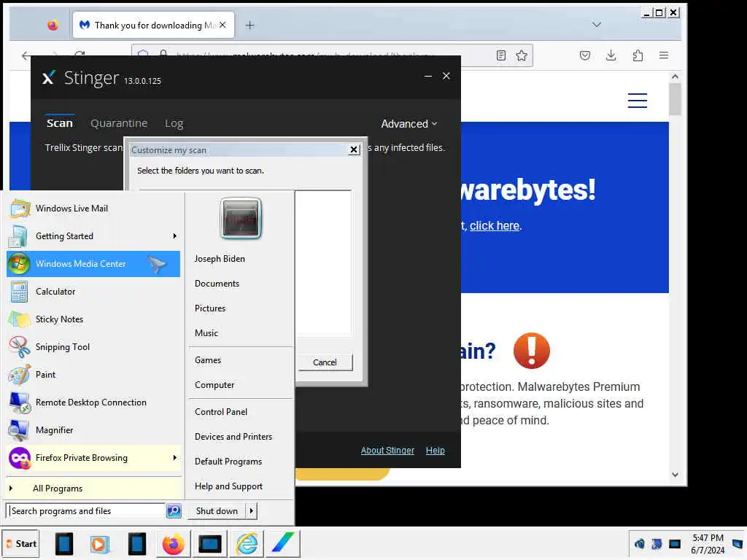
Task: Click the user account picture in Start menu
Action: click(241, 219)
